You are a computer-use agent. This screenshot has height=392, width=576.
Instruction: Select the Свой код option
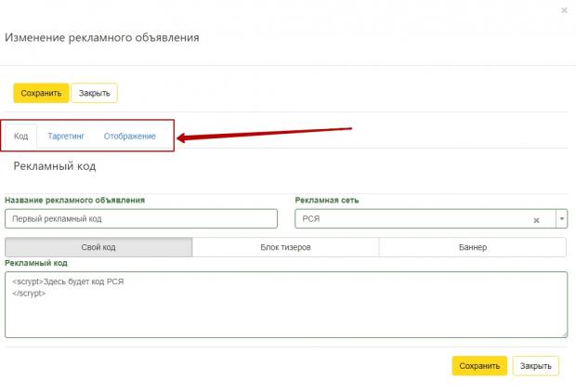98,247
